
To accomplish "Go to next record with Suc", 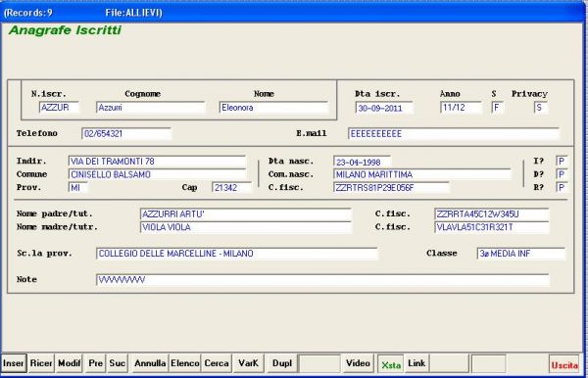I will [x=117, y=363].
